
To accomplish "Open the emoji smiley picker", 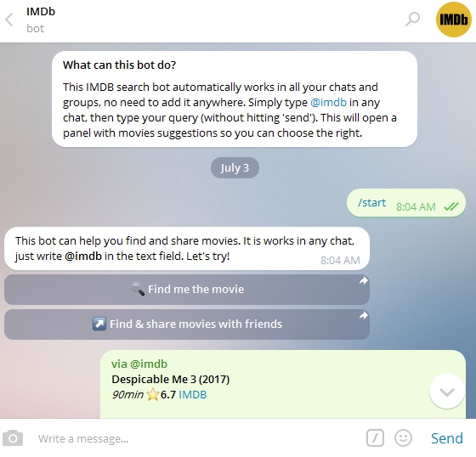I will click(x=403, y=438).
